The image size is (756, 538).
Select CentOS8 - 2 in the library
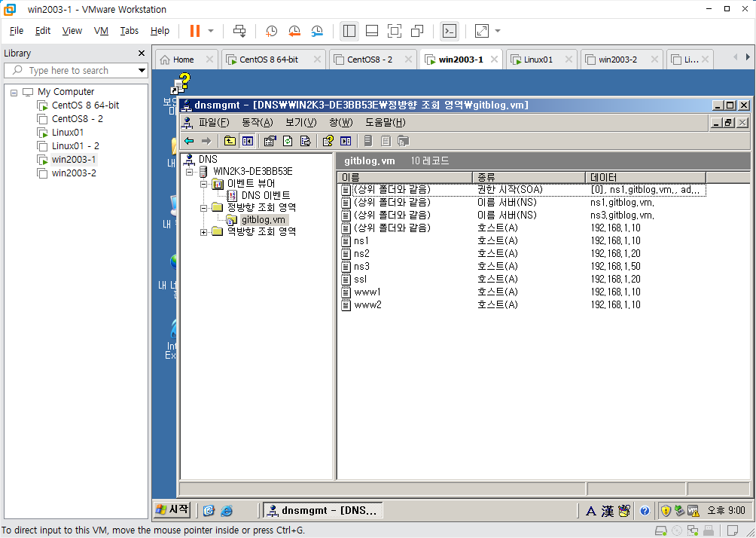(x=77, y=119)
